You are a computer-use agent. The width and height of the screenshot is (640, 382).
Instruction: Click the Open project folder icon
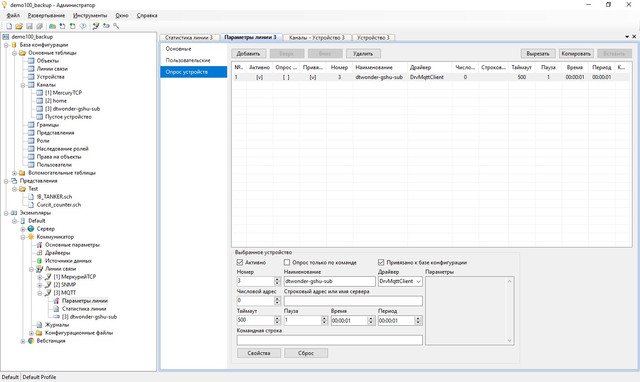[19, 26]
